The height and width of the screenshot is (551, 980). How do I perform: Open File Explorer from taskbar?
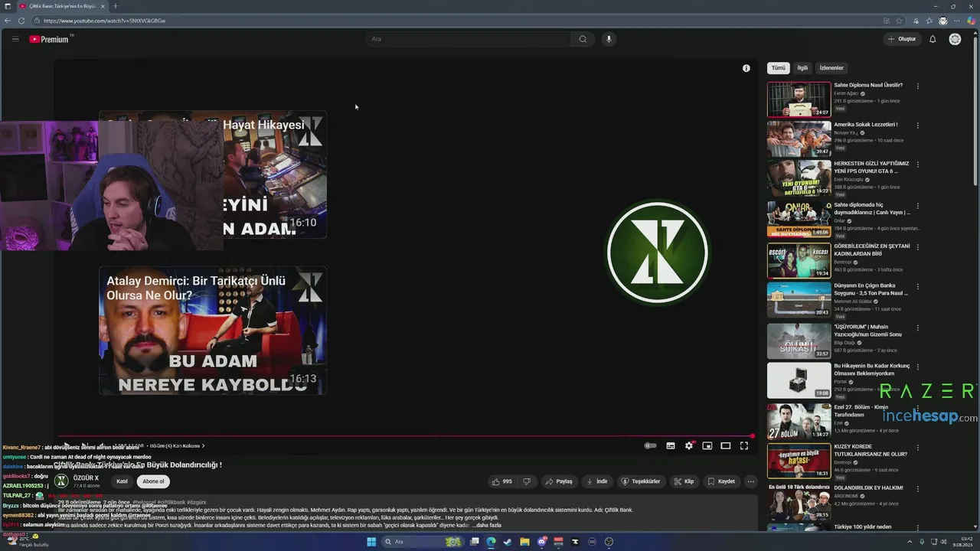click(524, 542)
